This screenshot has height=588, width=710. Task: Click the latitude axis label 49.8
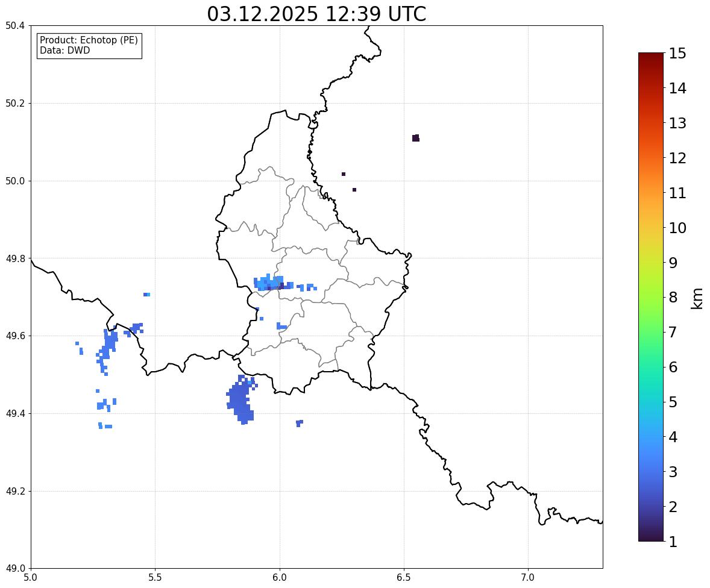point(15,258)
